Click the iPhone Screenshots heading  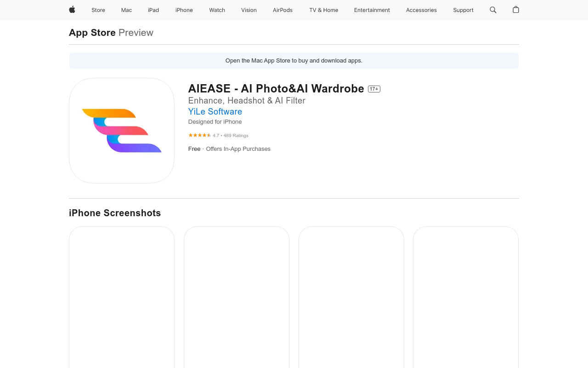point(115,213)
